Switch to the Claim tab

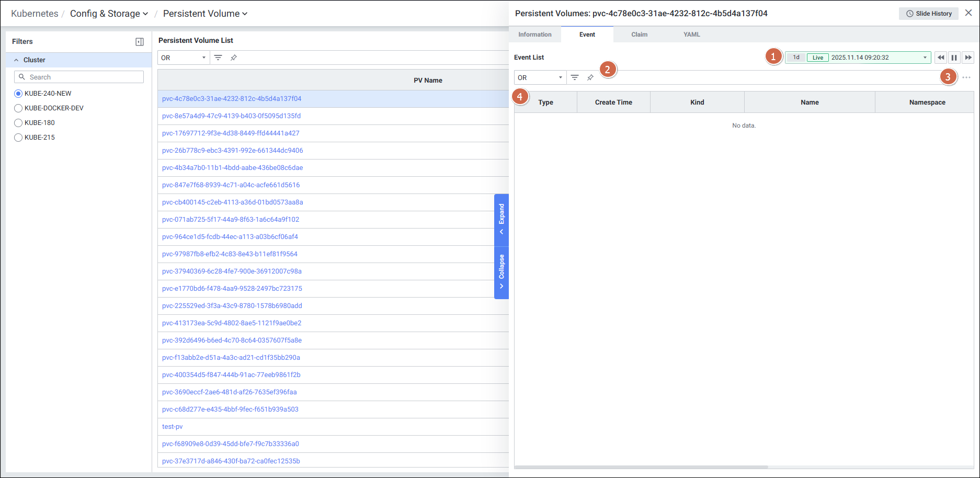point(639,35)
